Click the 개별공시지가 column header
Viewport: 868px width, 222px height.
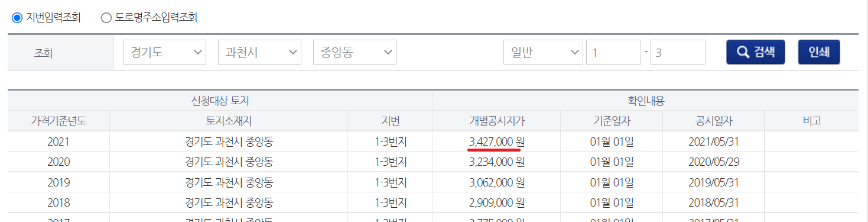tap(497, 121)
